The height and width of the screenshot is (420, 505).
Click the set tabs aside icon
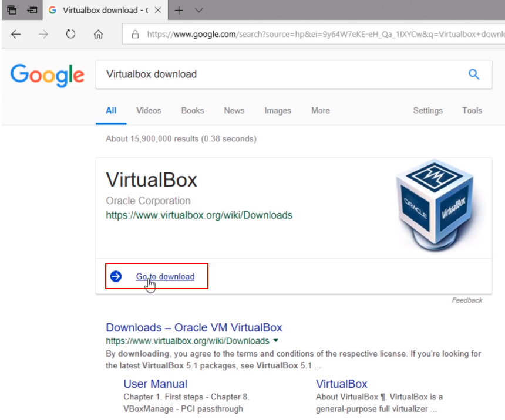(x=32, y=10)
